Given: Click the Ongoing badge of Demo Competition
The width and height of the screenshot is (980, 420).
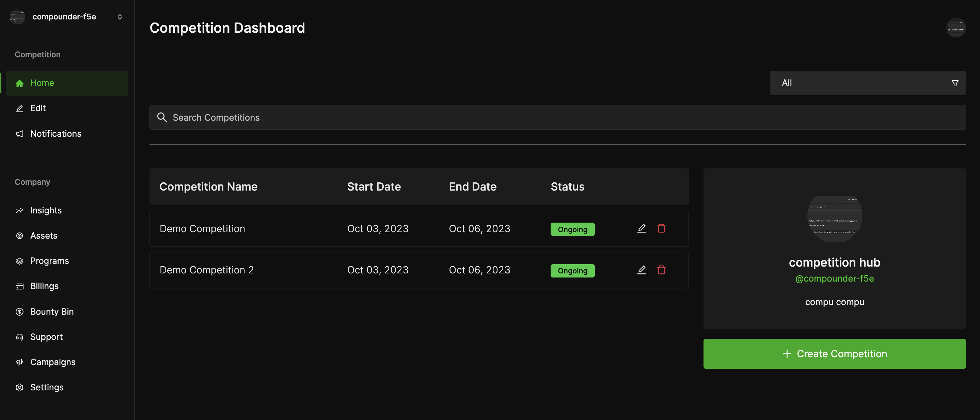Looking at the screenshot, I should pos(572,229).
